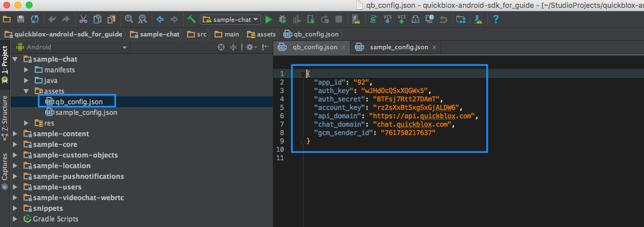Click the Collapse All icon in Project panel
Screen dimensions: 644x227
(234, 47)
